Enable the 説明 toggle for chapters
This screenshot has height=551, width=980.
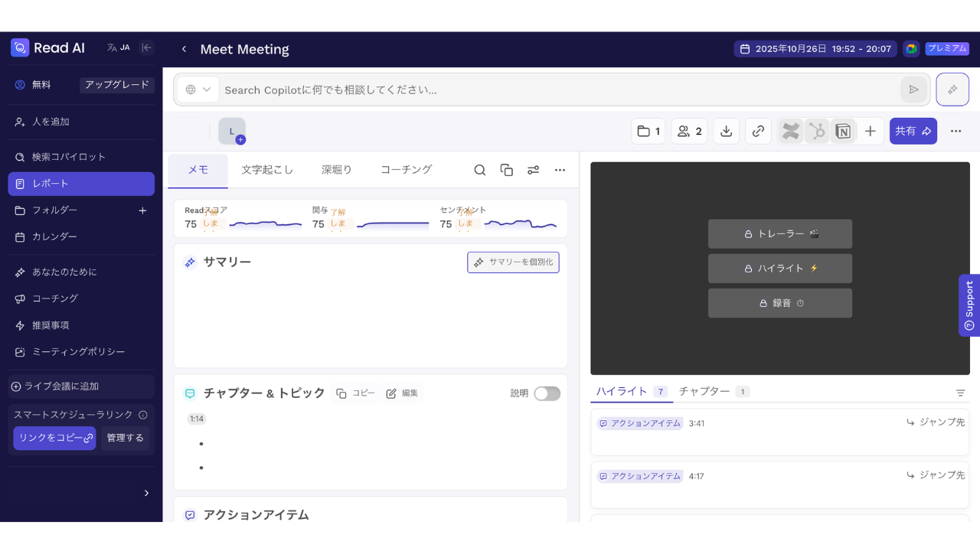click(547, 393)
